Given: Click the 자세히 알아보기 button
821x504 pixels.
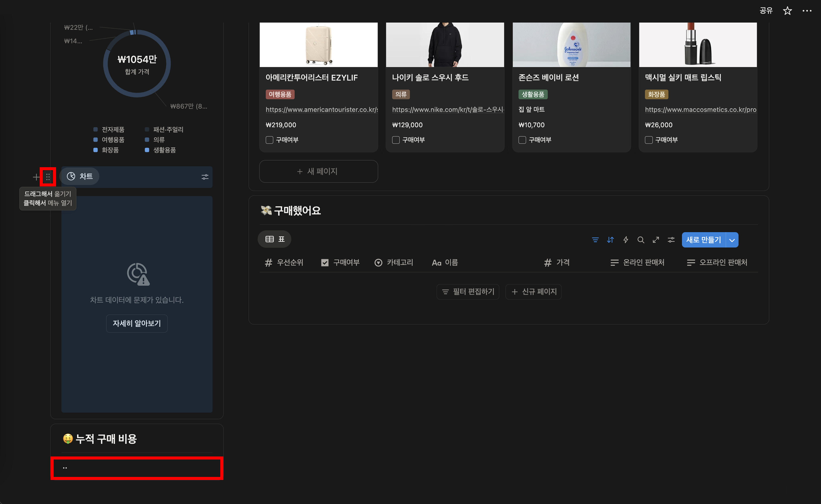Looking at the screenshot, I should pos(137,323).
